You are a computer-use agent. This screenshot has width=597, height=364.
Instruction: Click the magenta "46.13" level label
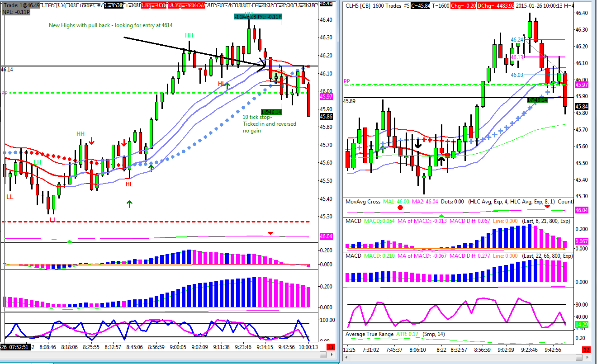coord(517,57)
